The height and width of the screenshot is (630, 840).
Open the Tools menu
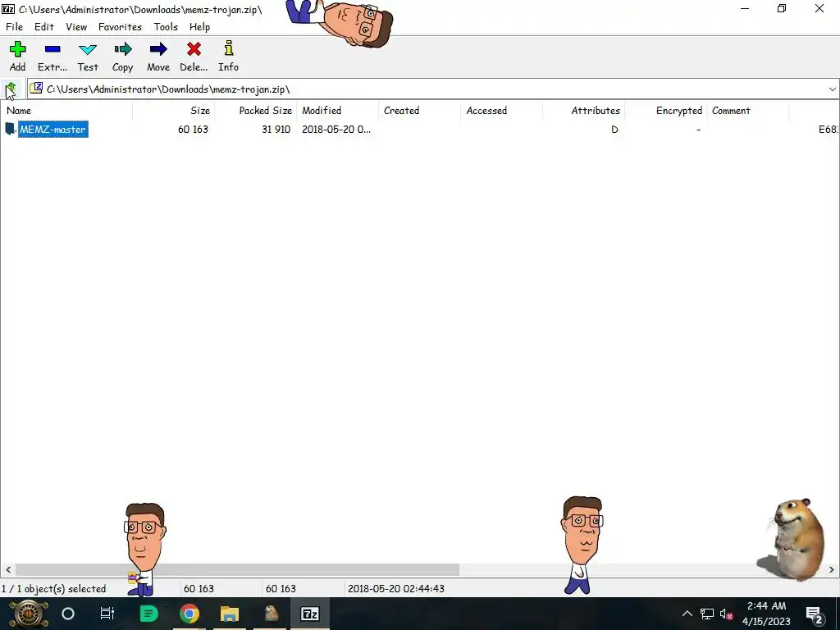click(x=166, y=27)
